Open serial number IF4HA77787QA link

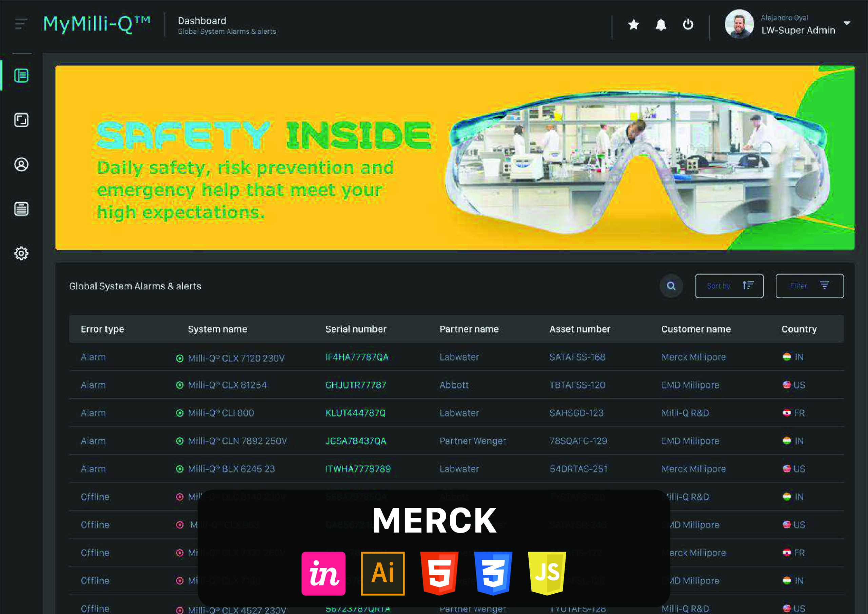(357, 357)
